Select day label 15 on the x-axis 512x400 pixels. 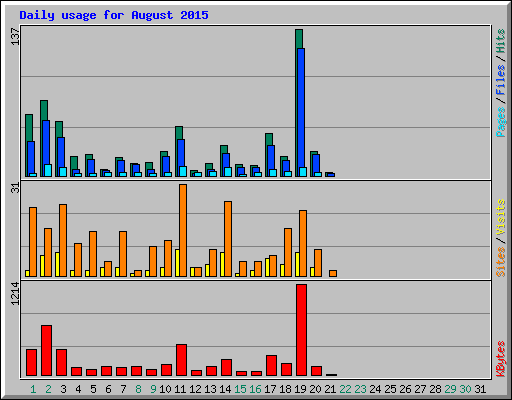[240, 389]
